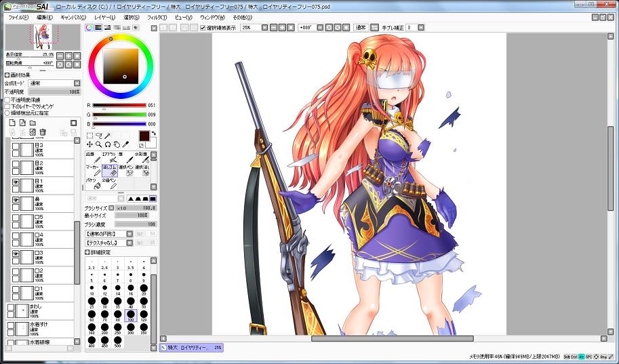Toggle the 選択領域表示 checkbox
This screenshot has width=619, height=364.
click(203, 28)
